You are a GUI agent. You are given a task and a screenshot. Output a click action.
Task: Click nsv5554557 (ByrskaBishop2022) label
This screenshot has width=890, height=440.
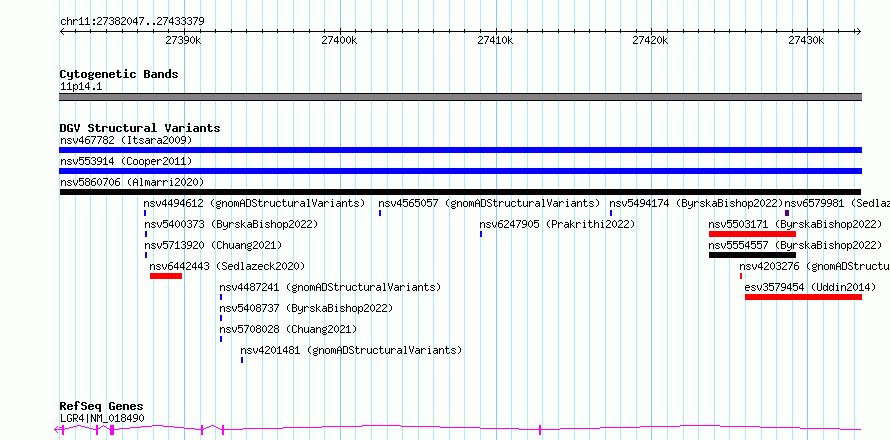pyautogui.click(x=795, y=245)
